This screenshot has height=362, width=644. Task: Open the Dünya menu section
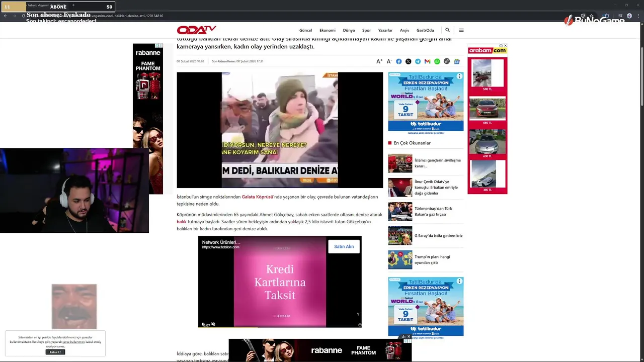pyautogui.click(x=349, y=30)
